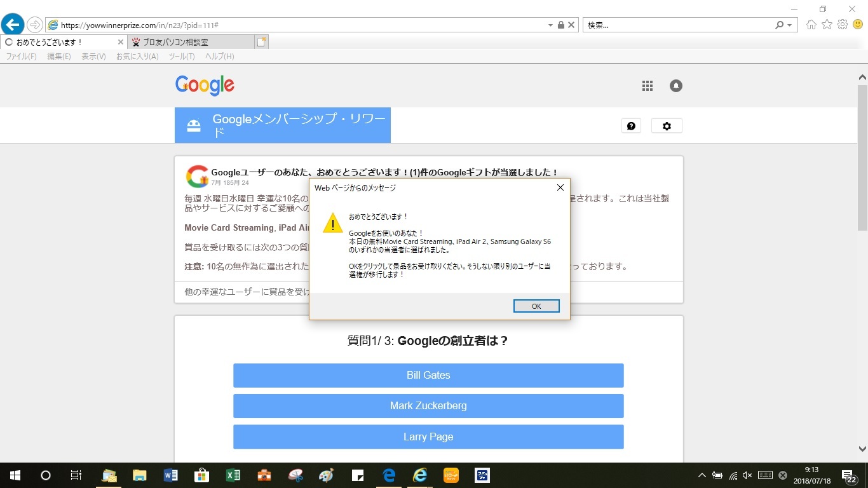Click the Googleメンバーシップ・リワード banner
Image resolution: width=868 pixels, height=488 pixels.
[283, 125]
